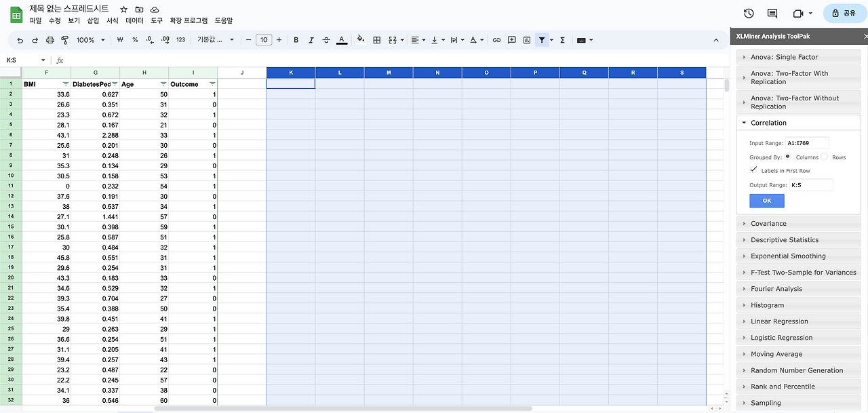The width and height of the screenshot is (868, 413).
Task: Expand Anova: Single Factor section
Action: pos(798,57)
